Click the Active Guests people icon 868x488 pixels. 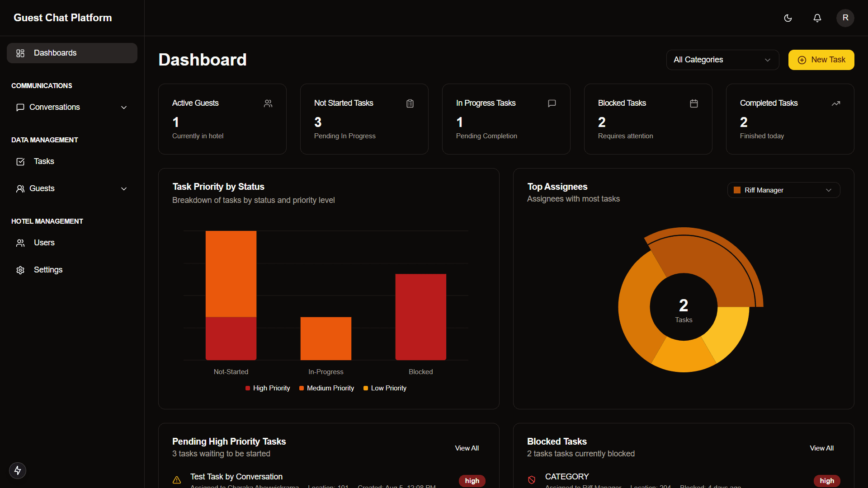[x=268, y=103]
